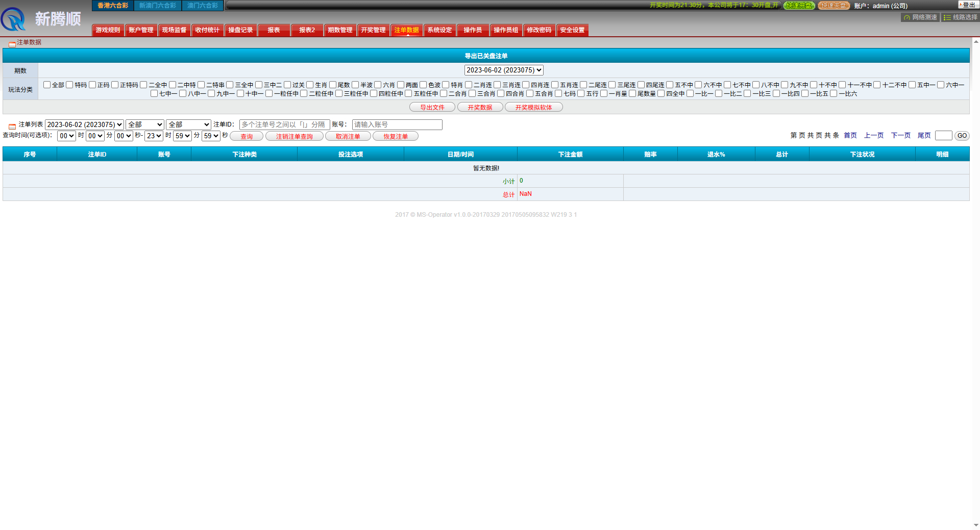Open the 开奖管理 menu
980x530 pixels.
point(373,30)
